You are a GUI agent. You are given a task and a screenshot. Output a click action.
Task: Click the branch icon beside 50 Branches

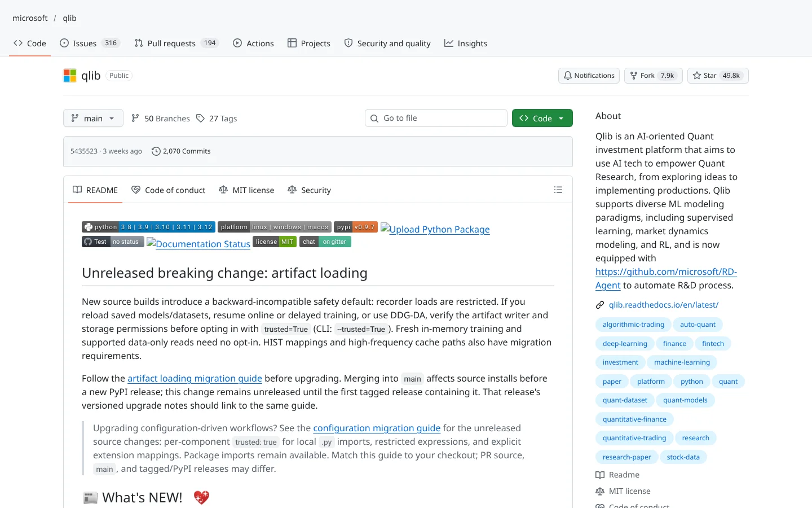pyautogui.click(x=135, y=118)
